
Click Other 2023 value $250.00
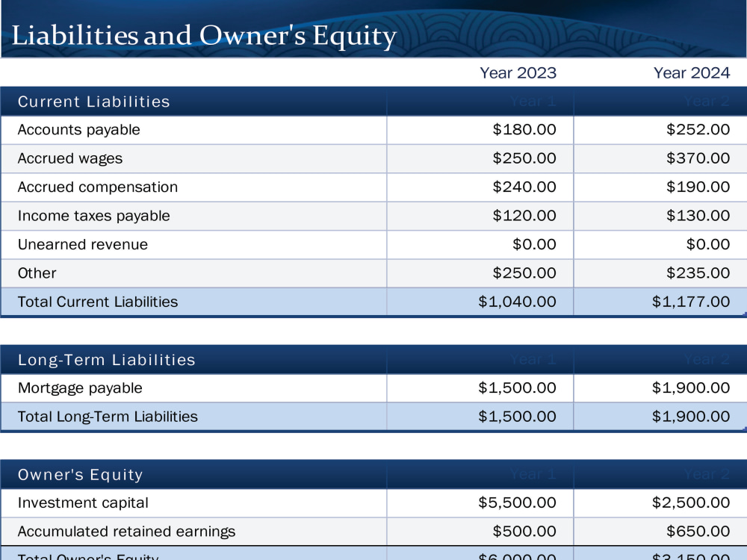pyautogui.click(x=524, y=273)
